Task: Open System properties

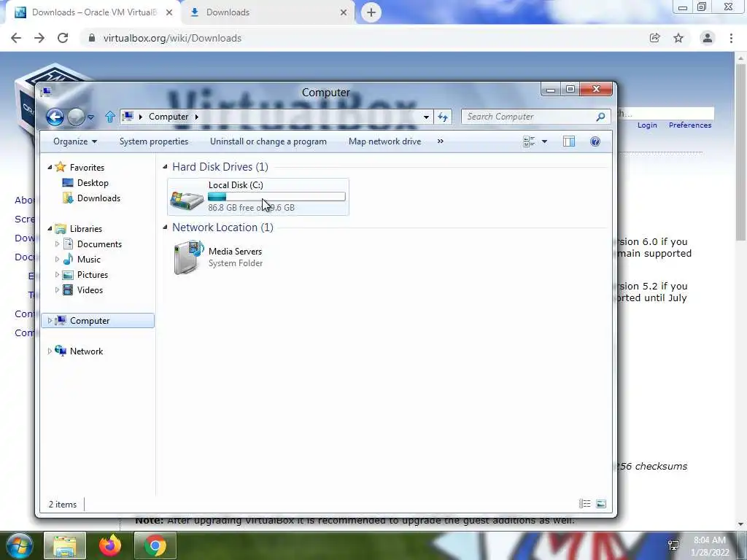Action: click(154, 141)
